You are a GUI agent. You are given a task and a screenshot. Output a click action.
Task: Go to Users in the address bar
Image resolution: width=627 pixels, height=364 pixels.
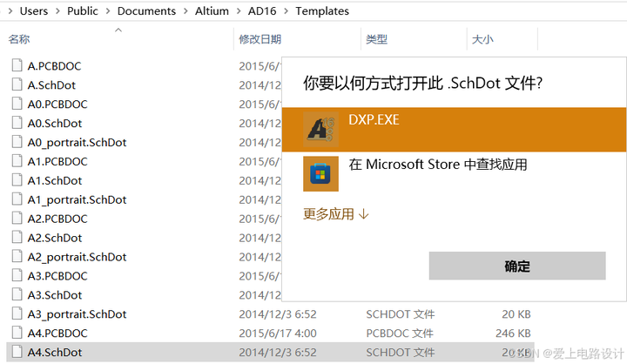click(34, 11)
